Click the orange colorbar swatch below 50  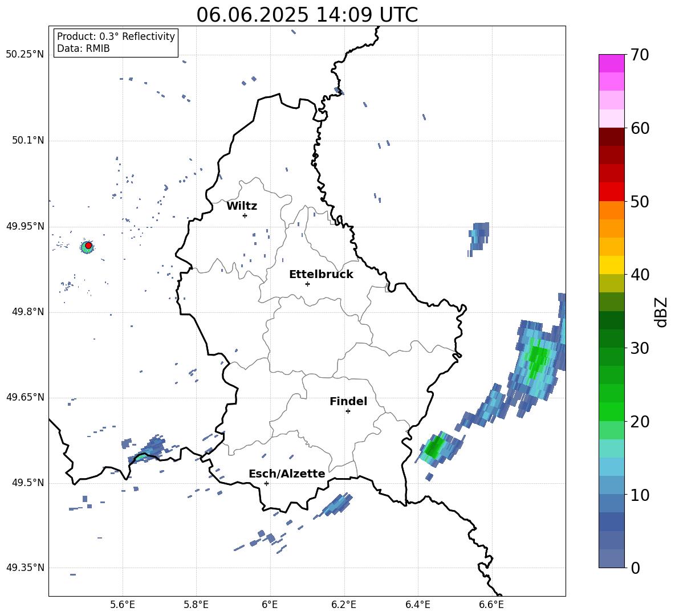coord(611,210)
